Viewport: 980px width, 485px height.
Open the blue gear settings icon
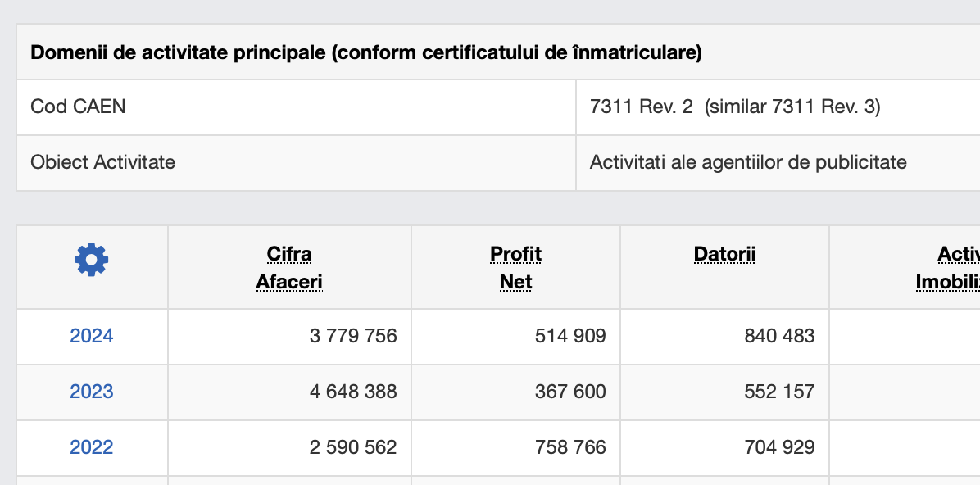tap(91, 260)
